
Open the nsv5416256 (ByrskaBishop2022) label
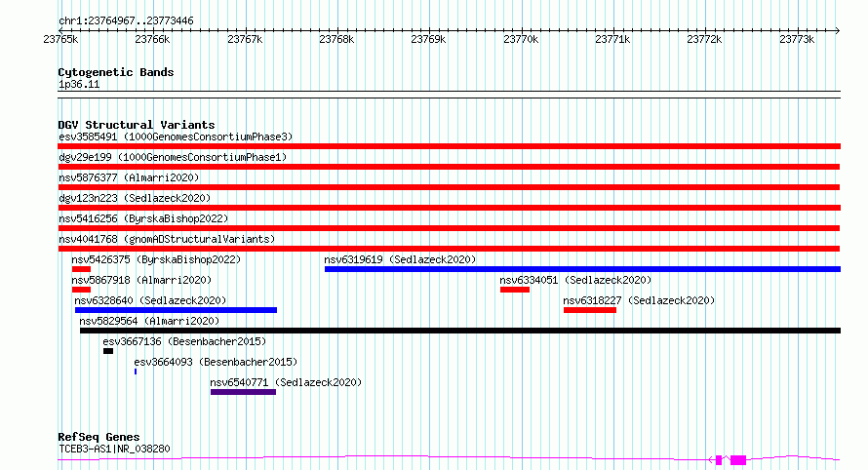click(143, 218)
